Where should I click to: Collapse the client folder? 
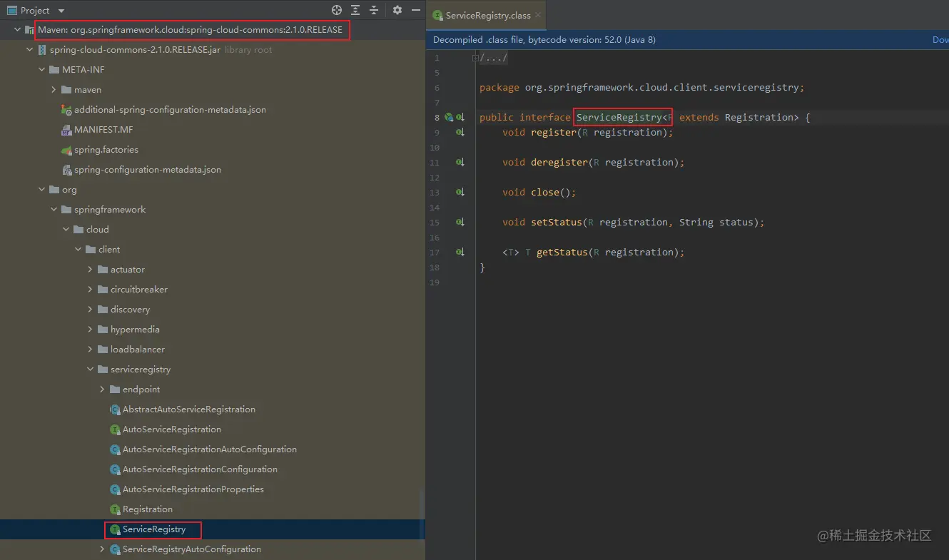tap(78, 250)
